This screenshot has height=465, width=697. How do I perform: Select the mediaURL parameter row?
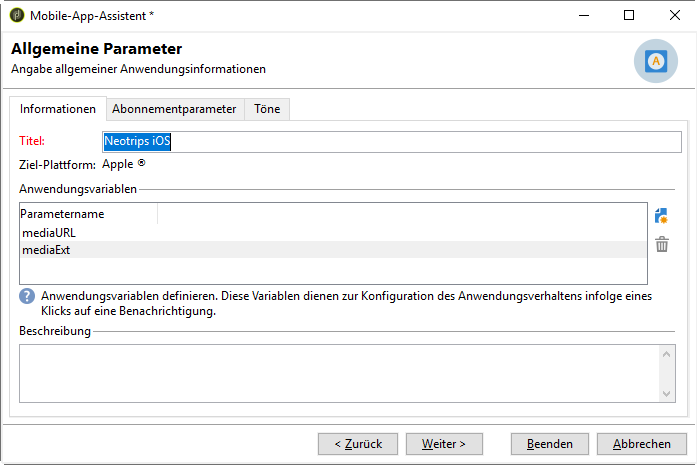tap(333, 232)
